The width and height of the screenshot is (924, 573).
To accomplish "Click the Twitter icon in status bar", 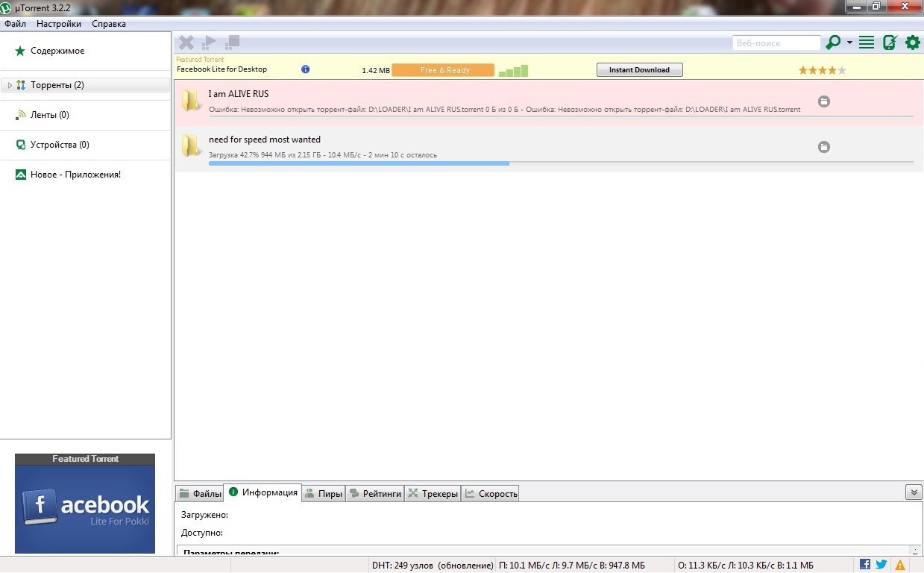I will coord(881,565).
